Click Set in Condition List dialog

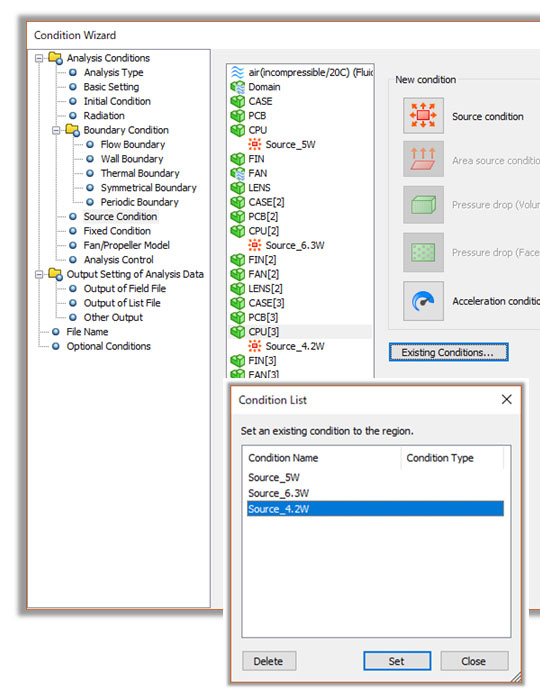click(397, 661)
